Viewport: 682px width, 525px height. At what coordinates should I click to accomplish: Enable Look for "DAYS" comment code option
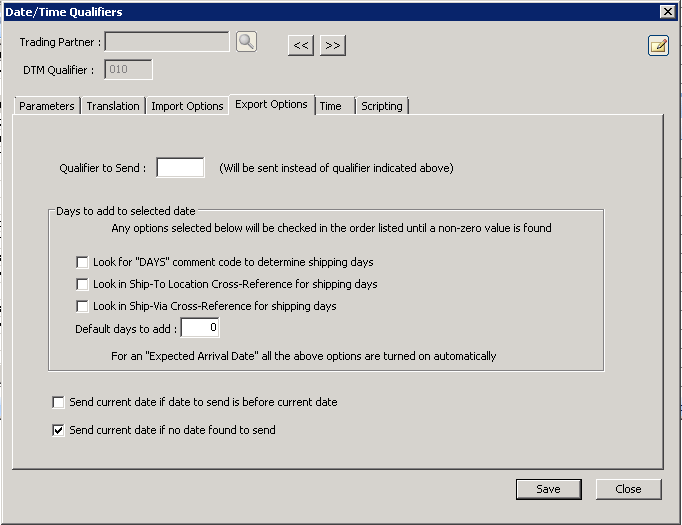click(83, 262)
